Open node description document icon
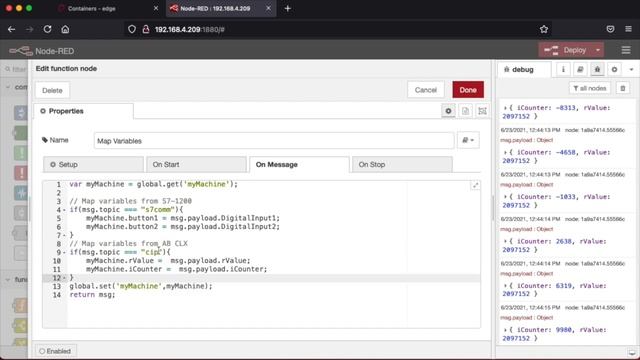640x360 pixels. (x=465, y=111)
